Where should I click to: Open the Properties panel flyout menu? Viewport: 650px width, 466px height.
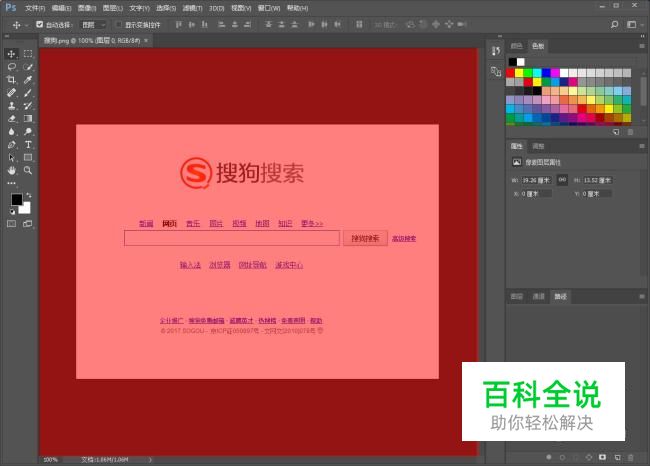pyautogui.click(x=642, y=146)
